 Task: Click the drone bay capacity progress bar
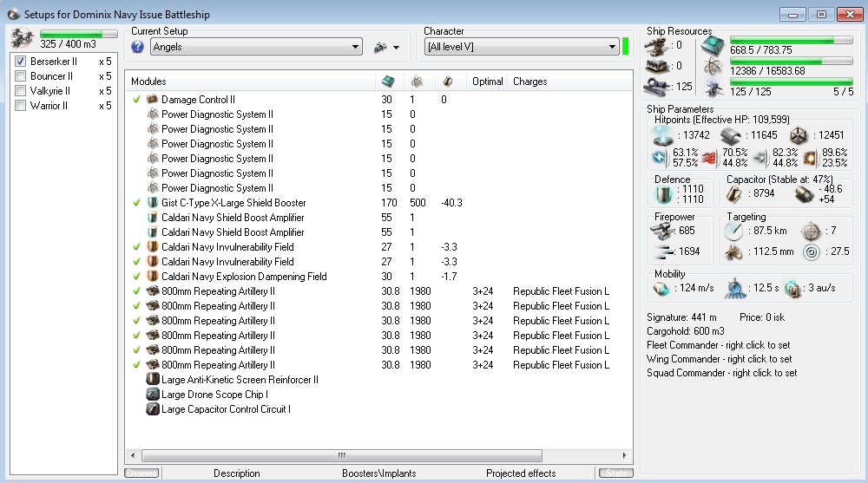(79, 34)
